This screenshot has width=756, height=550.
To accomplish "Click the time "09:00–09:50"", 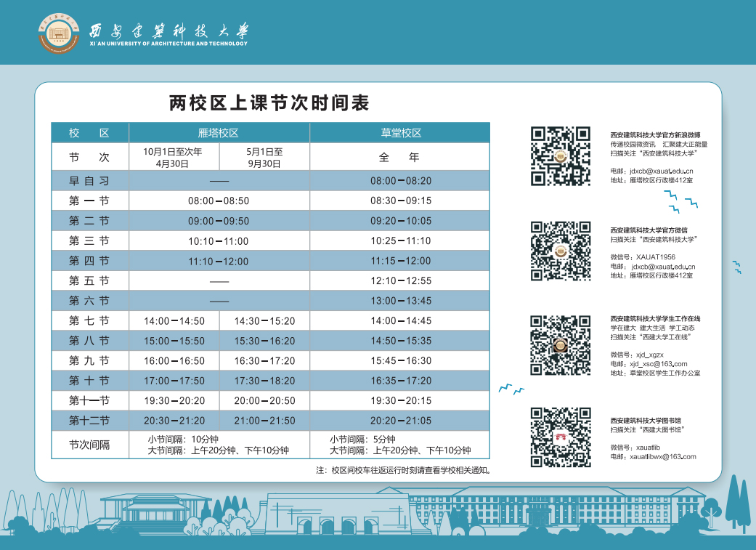I will (219, 221).
